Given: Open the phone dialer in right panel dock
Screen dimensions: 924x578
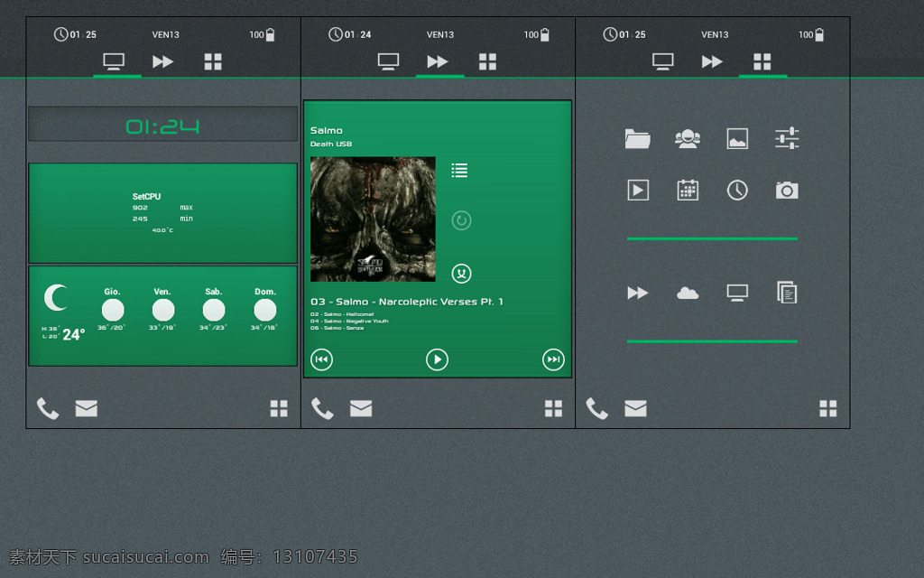Looking at the screenshot, I should click(597, 408).
